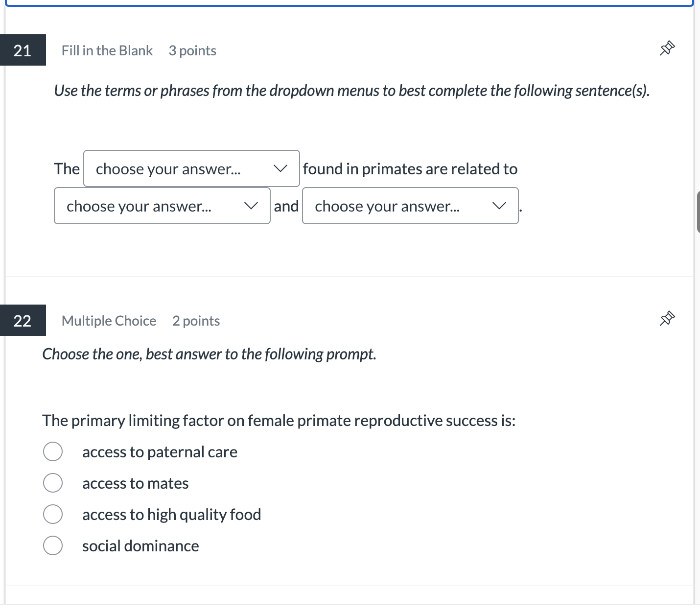Click the "primary limiting factor" question prompt text
The width and height of the screenshot is (700, 615).
(279, 420)
